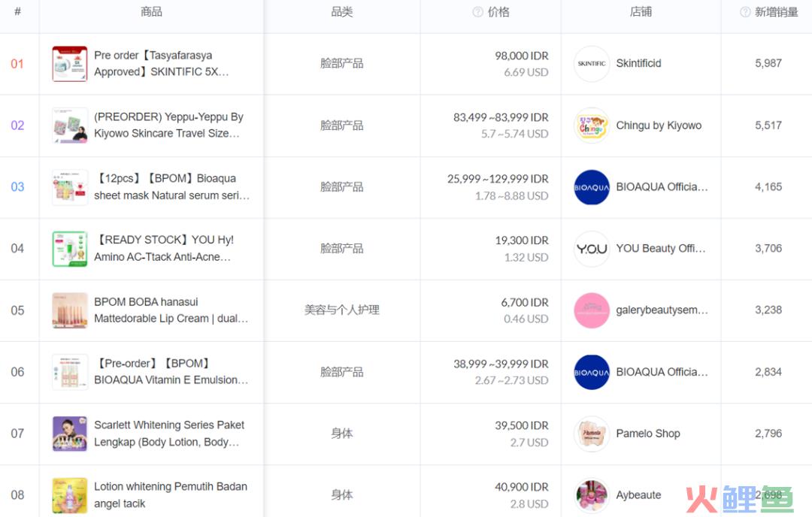Open Scarlett Whitening Series product thumbnail
Viewport: 812px width, 517px height.
(70, 434)
